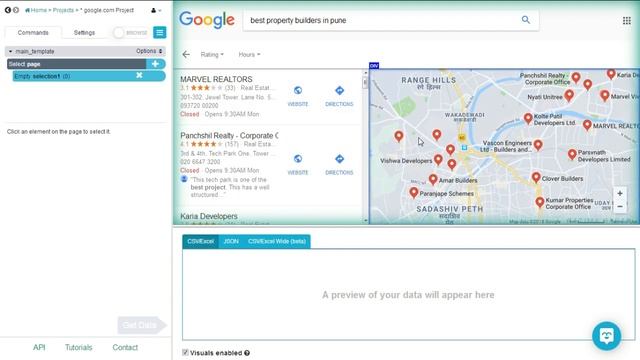
Task: Click the Vishwa Developers map pin
Action: [438, 159]
